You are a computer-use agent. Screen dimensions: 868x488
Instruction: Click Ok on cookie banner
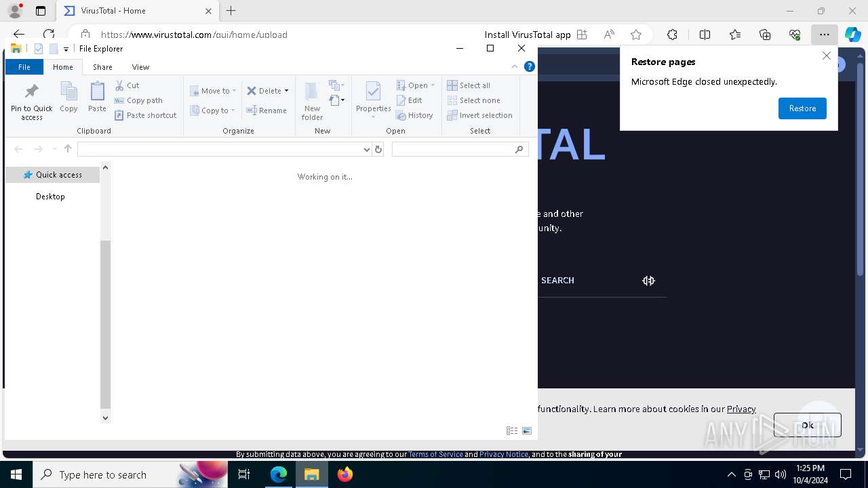807,425
